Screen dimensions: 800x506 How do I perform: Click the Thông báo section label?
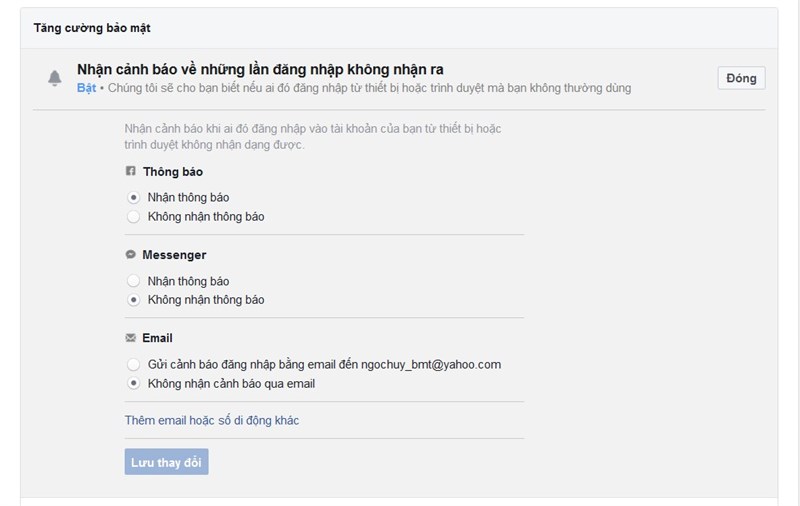tap(173, 172)
